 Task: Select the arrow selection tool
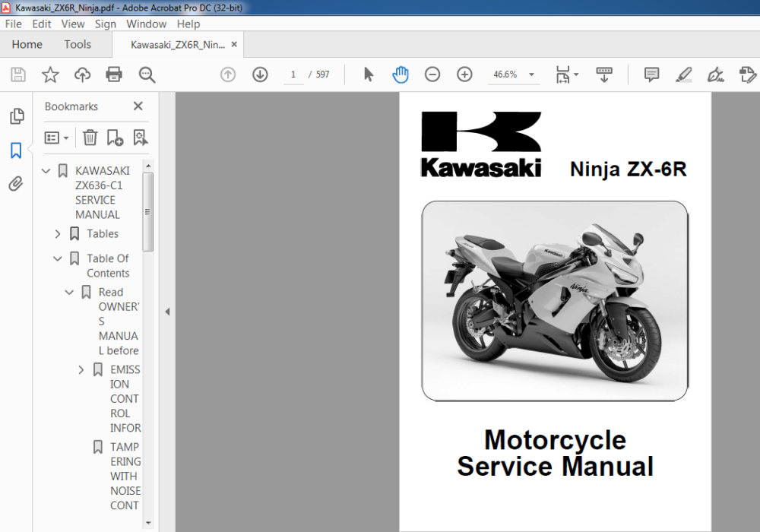click(369, 74)
